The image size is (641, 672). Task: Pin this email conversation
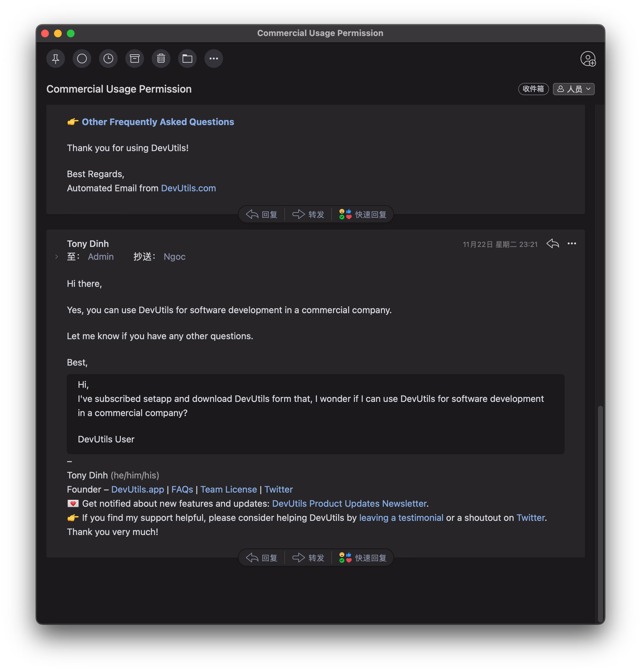click(x=56, y=59)
